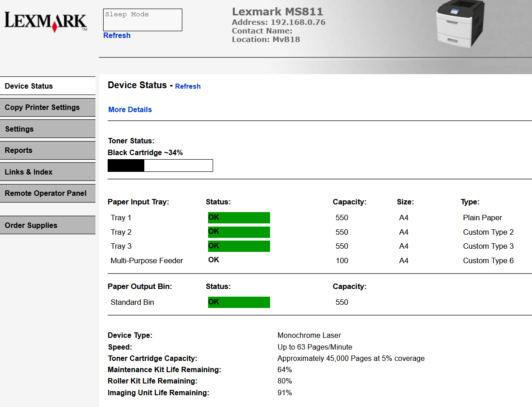The width and height of the screenshot is (532, 407).
Task: Click Refresh link beside Device Status heading
Action: (x=188, y=86)
